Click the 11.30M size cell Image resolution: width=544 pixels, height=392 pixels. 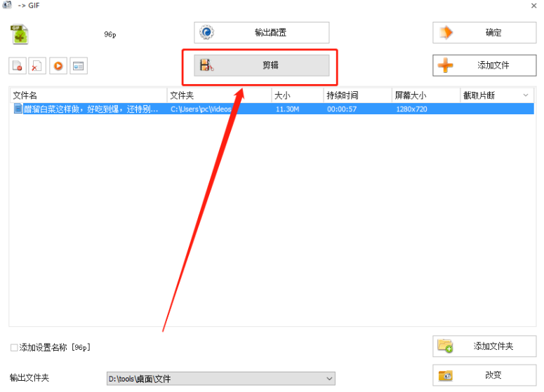(287, 109)
